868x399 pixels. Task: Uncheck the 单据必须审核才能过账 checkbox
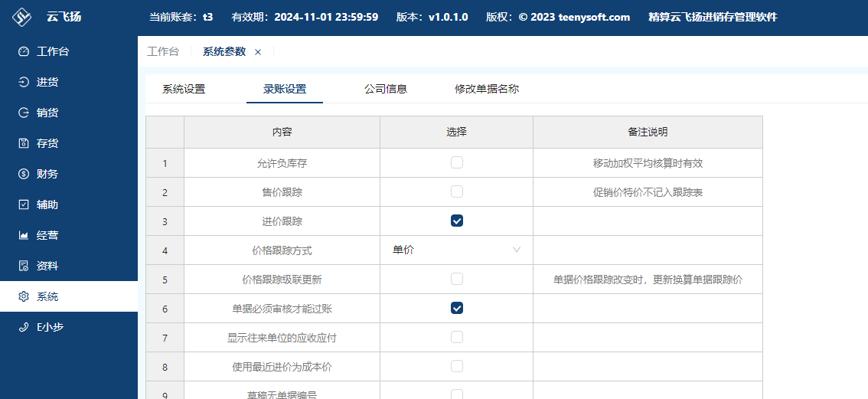pyautogui.click(x=457, y=308)
